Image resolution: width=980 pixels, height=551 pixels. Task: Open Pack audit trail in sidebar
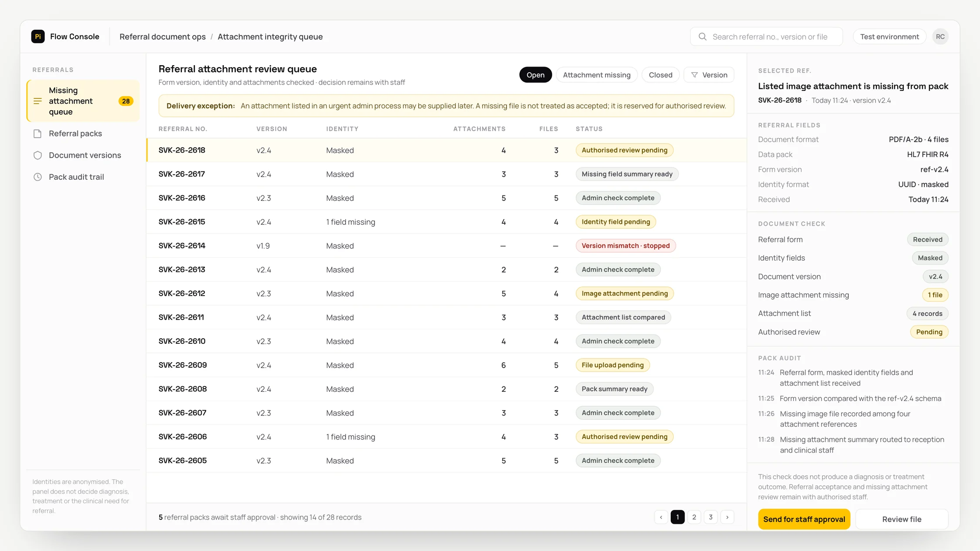tap(83, 177)
